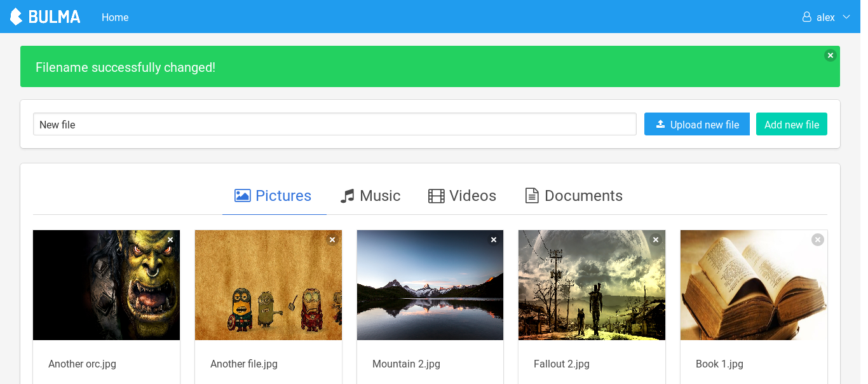Switch to the Pictures tab
This screenshot has height=384, width=868.
tap(274, 195)
